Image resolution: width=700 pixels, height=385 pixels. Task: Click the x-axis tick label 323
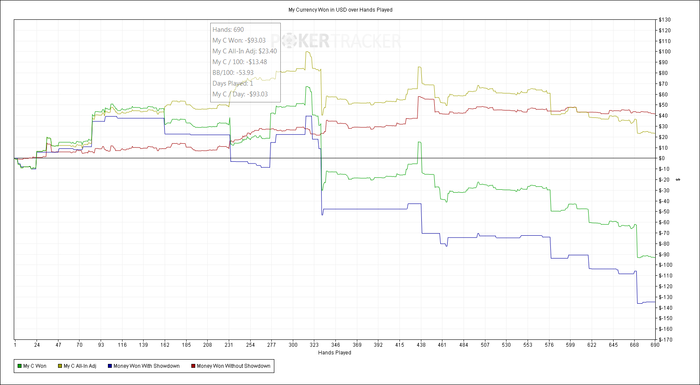[314, 345]
